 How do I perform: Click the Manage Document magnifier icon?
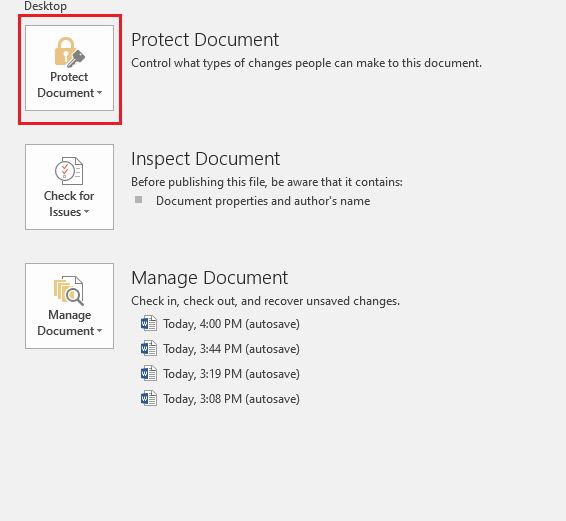click(69, 291)
